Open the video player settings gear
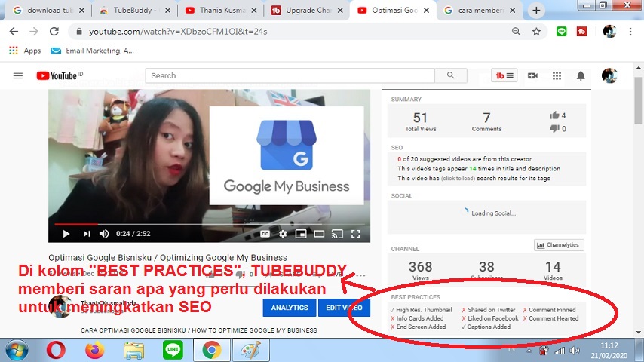 click(x=283, y=234)
